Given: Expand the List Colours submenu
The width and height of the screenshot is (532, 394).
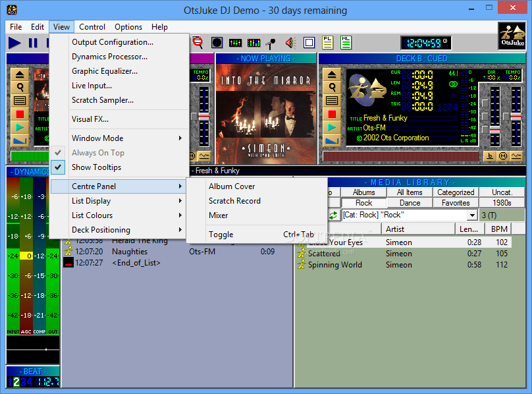Looking at the screenshot, I should (118, 215).
